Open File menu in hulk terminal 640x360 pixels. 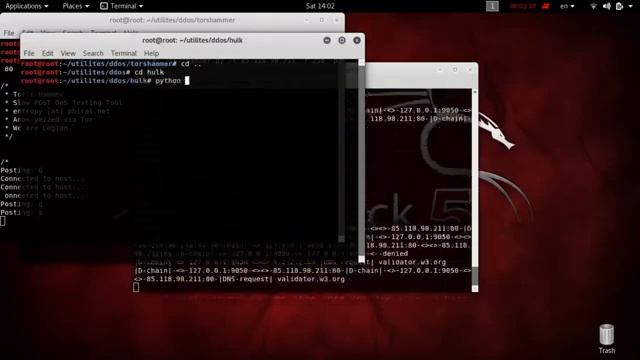pos(29,53)
